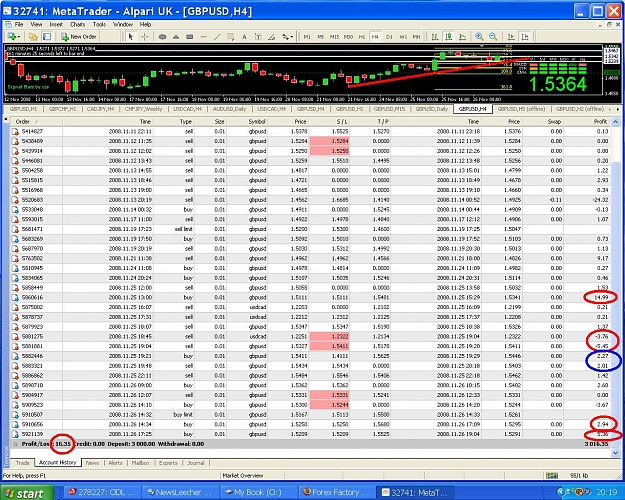This screenshot has height=500, width=625.
Task: Select the Rectangle drawing tool
Action: (x=190, y=37)
